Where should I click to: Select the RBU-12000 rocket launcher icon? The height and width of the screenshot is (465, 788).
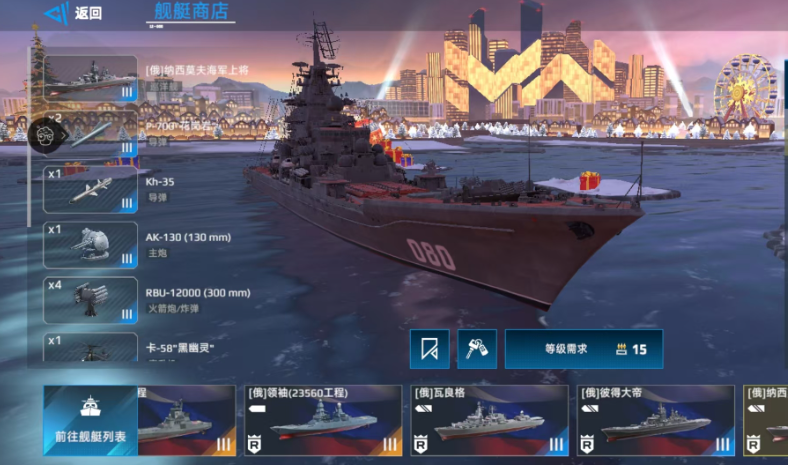[x=90, y=301]
